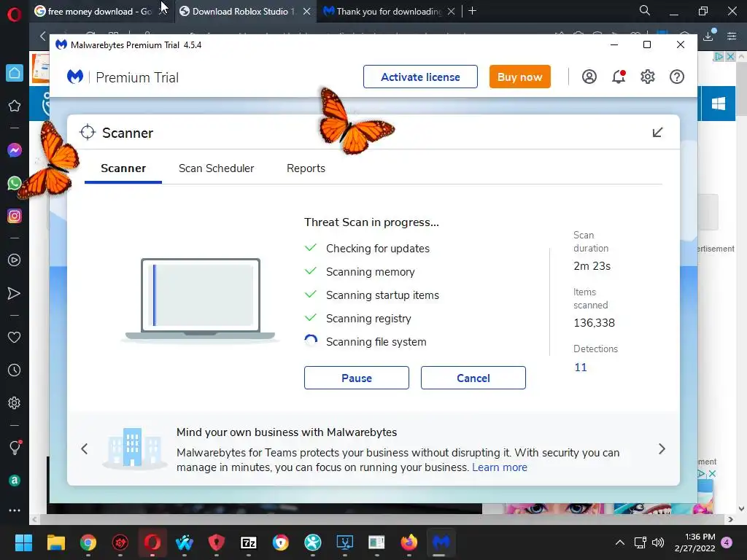Click the laptop scan progress illustration
Viewport: 747px width, 560px height.
(201, 300)
